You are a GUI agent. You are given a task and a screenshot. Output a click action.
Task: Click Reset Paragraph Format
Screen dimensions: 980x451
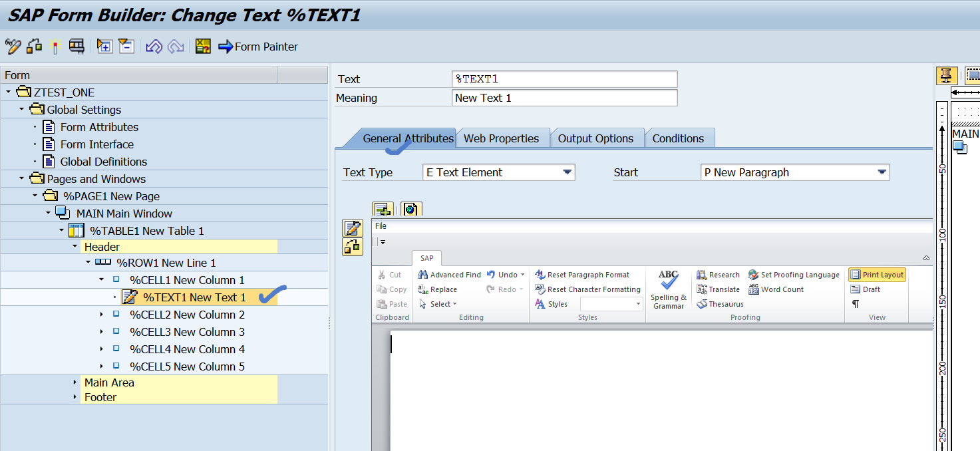coord(582,275)
